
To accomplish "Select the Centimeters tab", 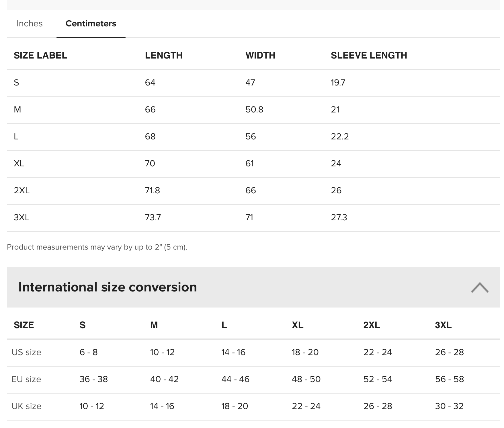I will click(x=91, y=24).
